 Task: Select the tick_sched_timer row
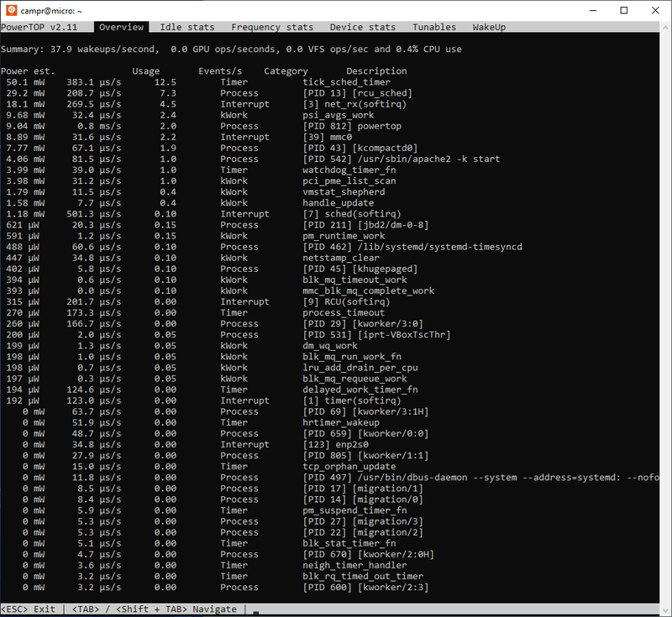pyautogui.click(x=198, y=82)
